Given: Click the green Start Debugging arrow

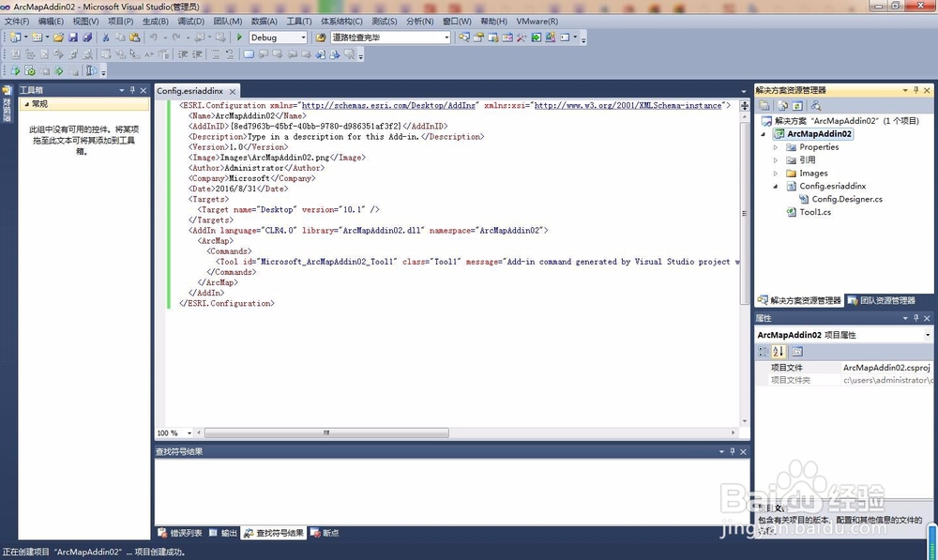Looking at the screenshot, I should click(x=239, y=38).
